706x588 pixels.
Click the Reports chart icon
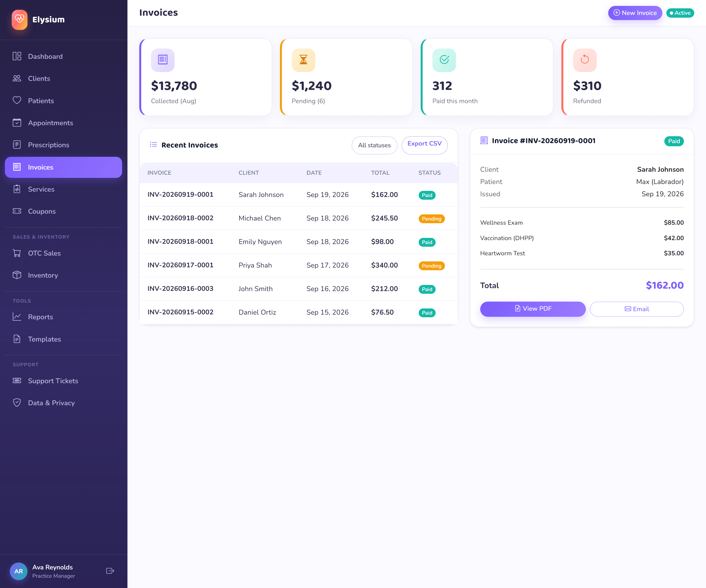(17, 317)
